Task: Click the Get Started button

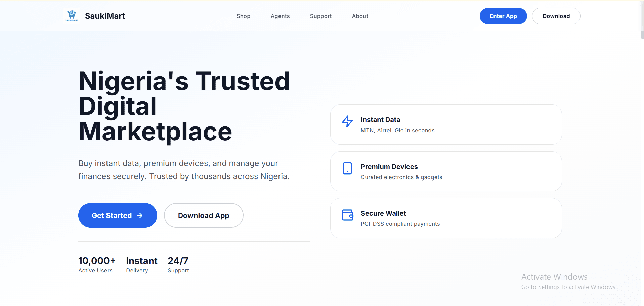Action: 117,215
